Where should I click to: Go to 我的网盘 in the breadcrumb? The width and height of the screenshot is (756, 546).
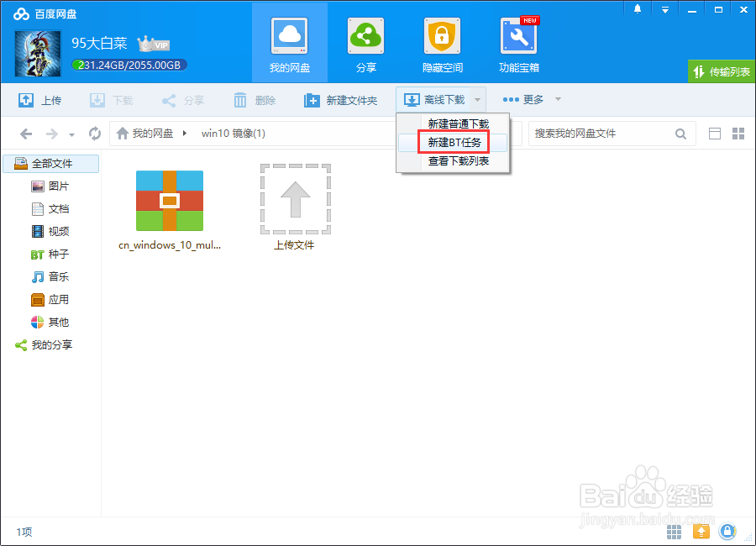coord(144,134)
